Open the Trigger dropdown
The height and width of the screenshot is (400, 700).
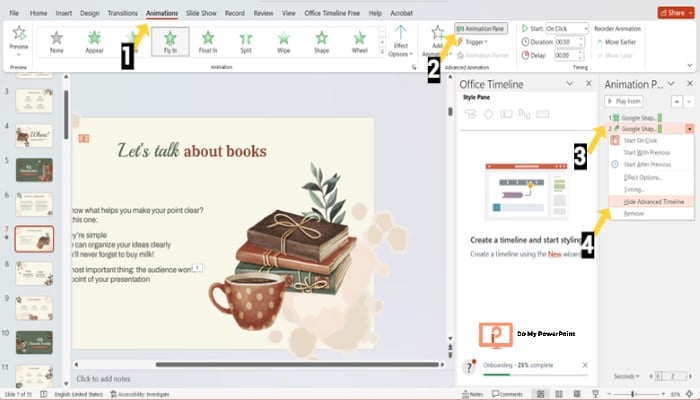[x=473, y=42]
